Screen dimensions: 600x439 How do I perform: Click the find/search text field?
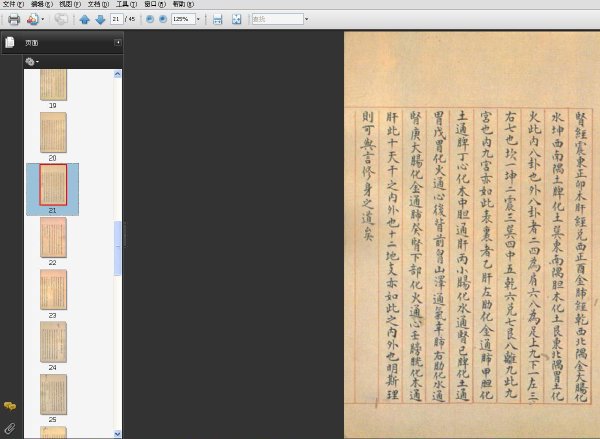[x=277, y=19]
